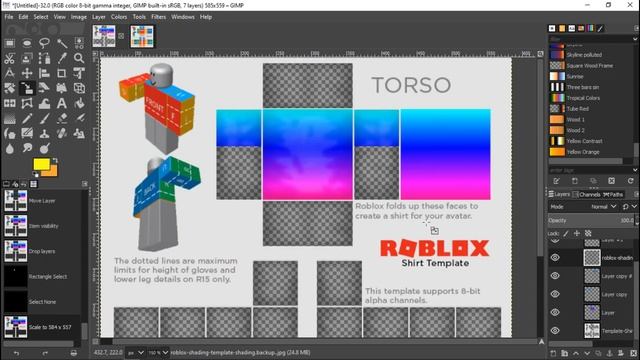
Task: Open the Layers dock configuration menu
Action: point(636,194)
